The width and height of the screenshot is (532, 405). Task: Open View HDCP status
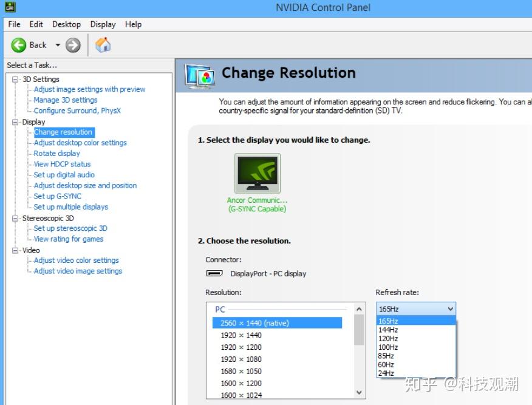pos(63,164)
